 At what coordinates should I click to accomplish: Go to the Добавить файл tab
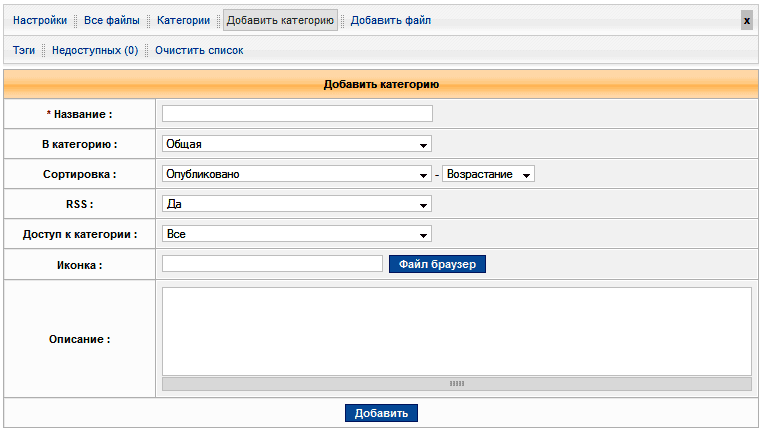point(391,20)
